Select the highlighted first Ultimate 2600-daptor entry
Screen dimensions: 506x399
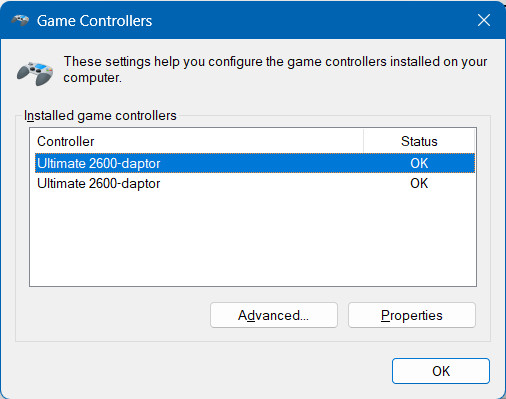tap(255, 163)
